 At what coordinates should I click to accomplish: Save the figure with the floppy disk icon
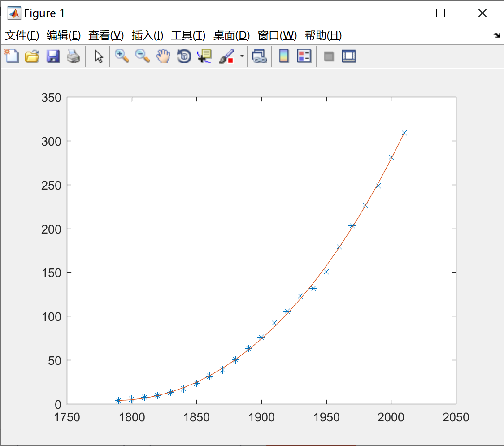click(53, 56)
